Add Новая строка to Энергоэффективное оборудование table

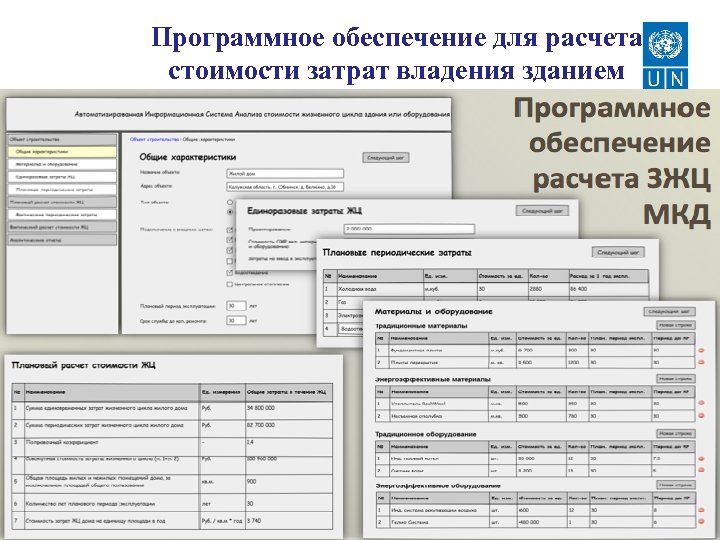click(675, 485)
